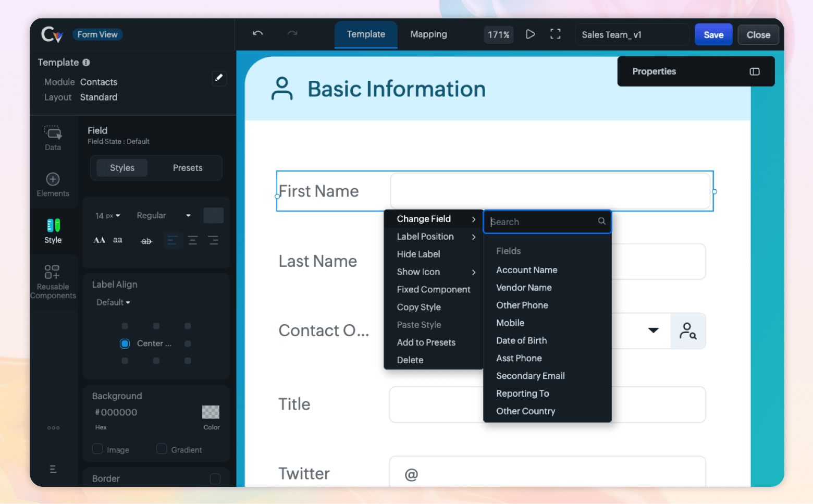Screen dimensions: 813x504
Task: Click the undo arrow icon
Action: [x=257, y=33]
